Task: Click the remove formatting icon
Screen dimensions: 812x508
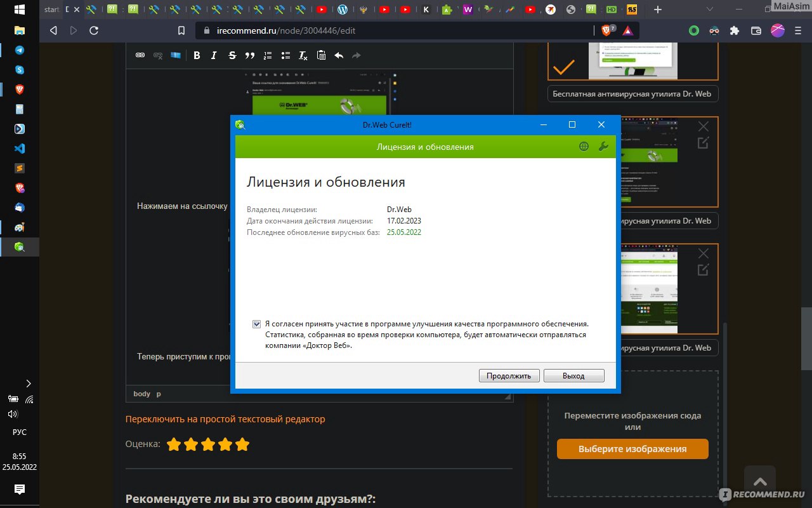Action: point(303,56)
